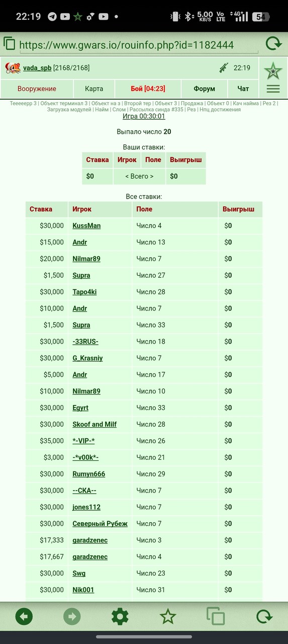Open vada_spb profile link

click(37, 68)
